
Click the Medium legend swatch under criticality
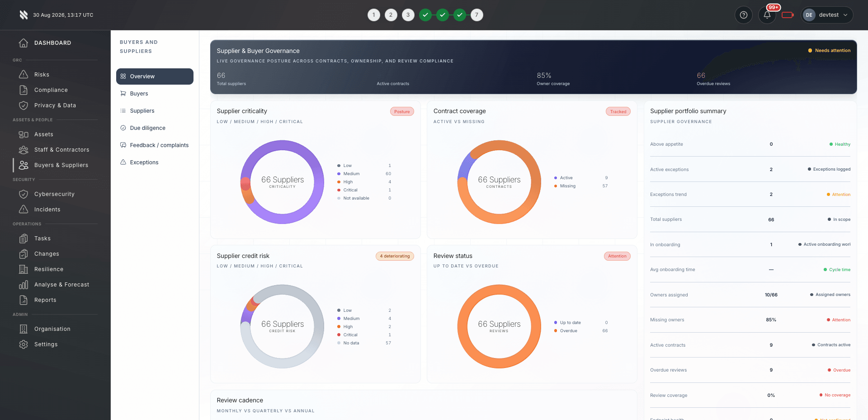(339, 174)
